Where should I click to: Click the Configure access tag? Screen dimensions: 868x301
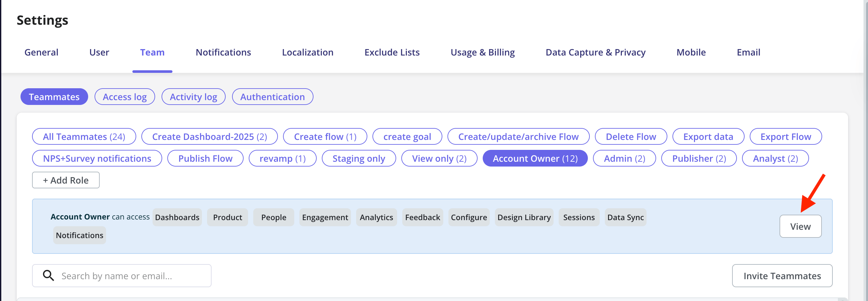point(469,217)
